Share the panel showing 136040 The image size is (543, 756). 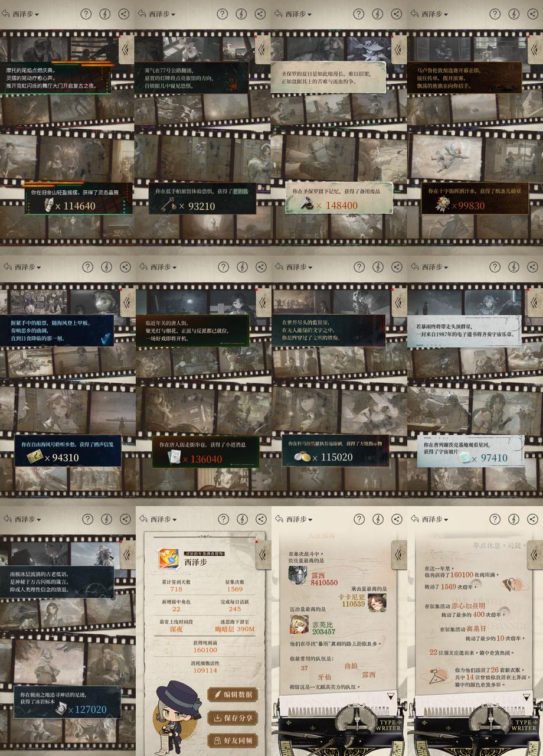click(x=260, y=266)
